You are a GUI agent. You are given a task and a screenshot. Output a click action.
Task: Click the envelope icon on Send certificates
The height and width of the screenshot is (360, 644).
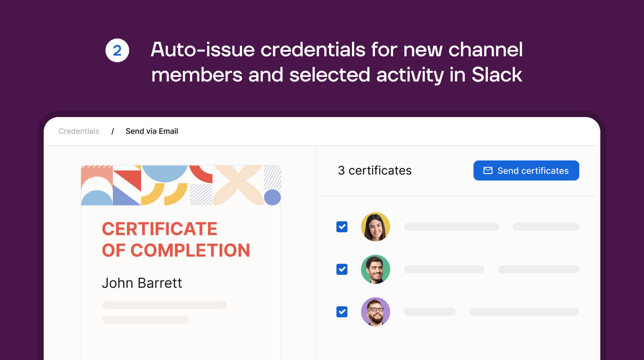(488, 170)
